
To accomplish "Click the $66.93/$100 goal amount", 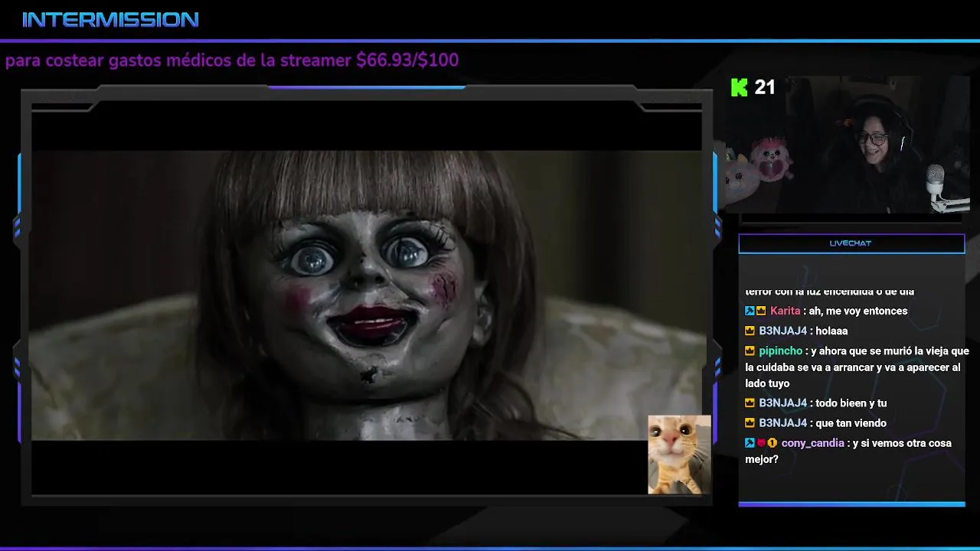I will coord(407,60).
